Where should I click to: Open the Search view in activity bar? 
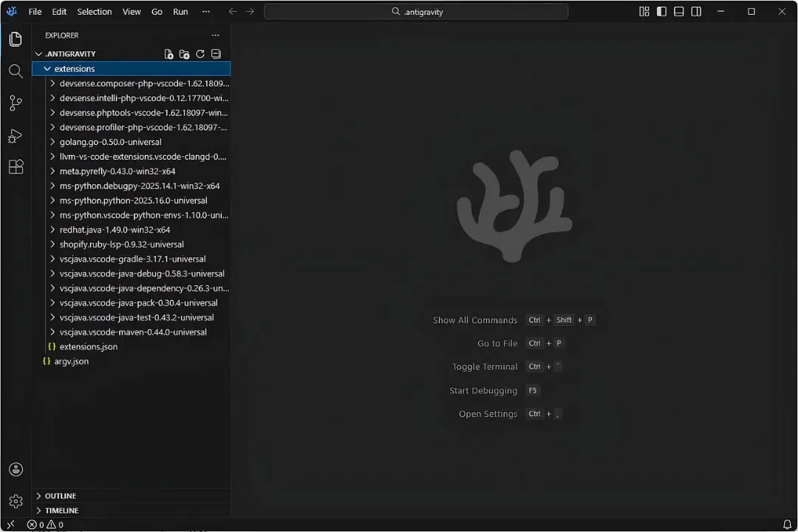16,71
